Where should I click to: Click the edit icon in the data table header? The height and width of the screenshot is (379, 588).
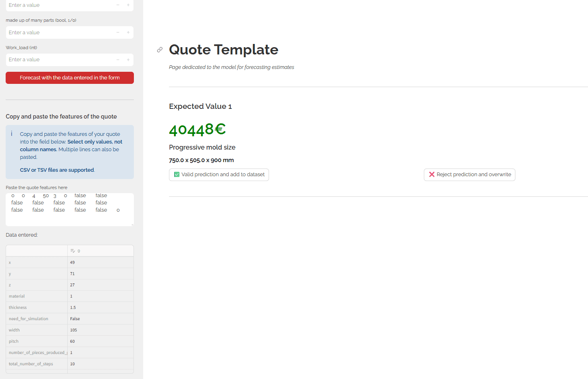pyautogui.click(x=73, y=251)
